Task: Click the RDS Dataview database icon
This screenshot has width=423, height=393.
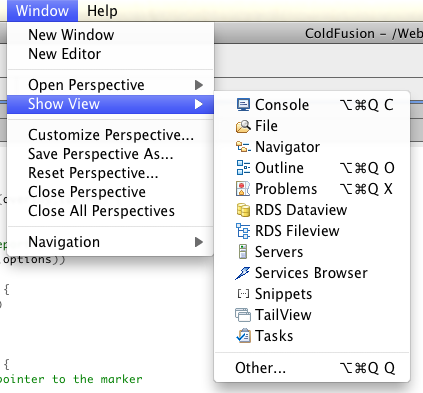Action: (x=243, y=210)
